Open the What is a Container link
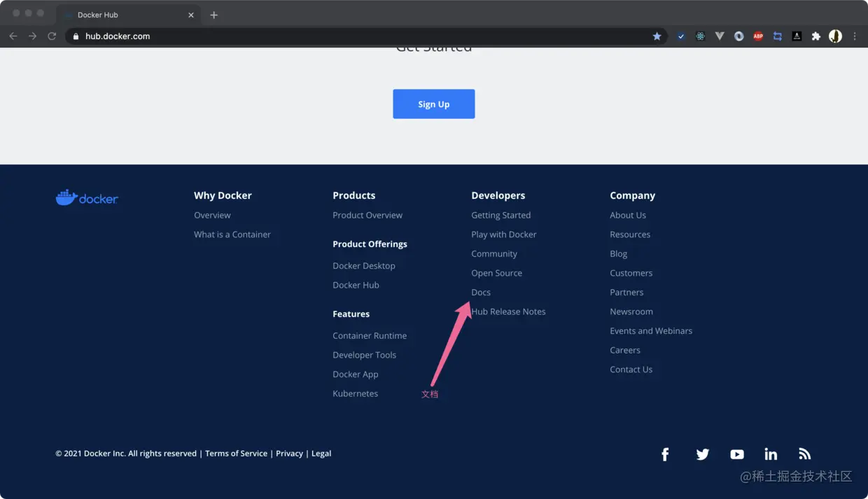This screenshot has width=868, height=499. tap(232, 234)
